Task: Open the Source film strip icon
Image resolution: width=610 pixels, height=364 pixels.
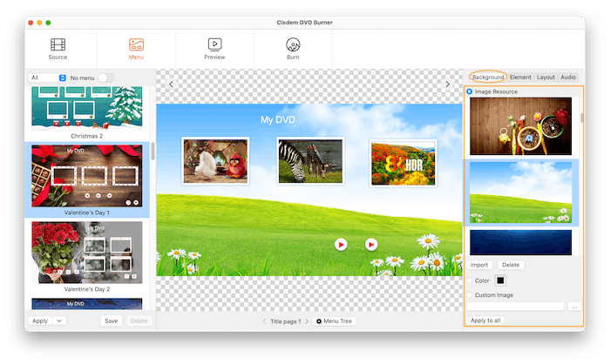Action: point(58,44)
